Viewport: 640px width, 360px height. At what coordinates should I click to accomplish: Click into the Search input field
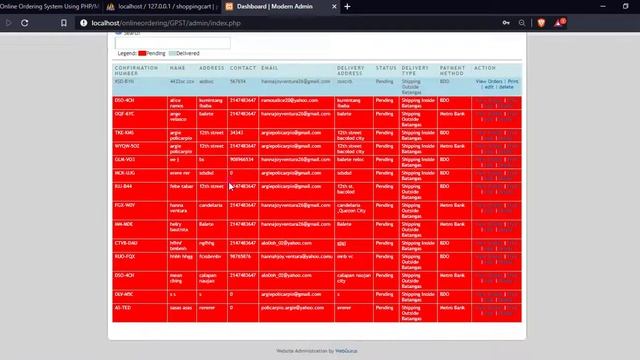click(173, 43)
